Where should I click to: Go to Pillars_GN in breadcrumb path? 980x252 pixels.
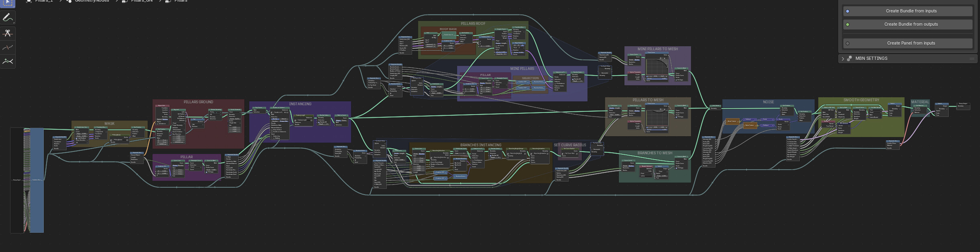pos(142,1)
